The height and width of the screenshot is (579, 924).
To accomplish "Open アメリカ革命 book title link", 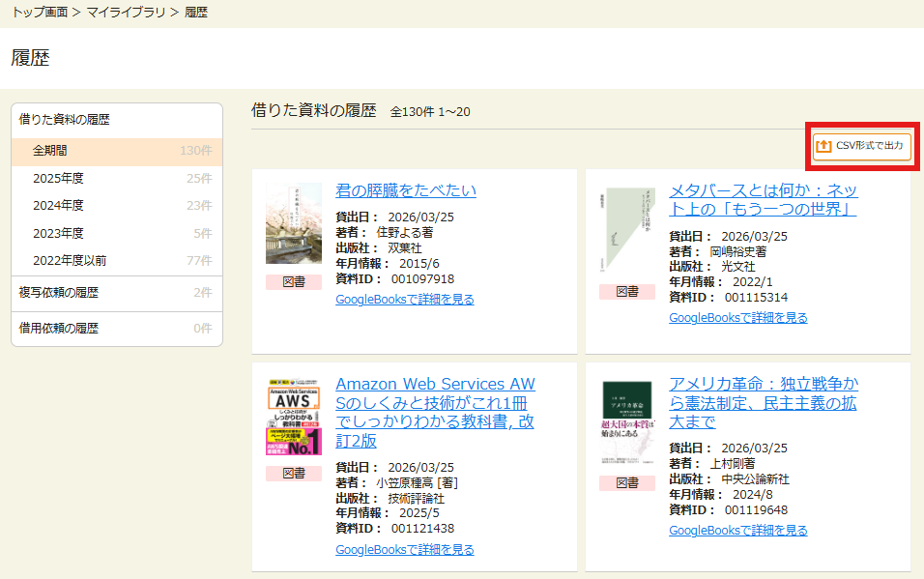I will (763, 403).
